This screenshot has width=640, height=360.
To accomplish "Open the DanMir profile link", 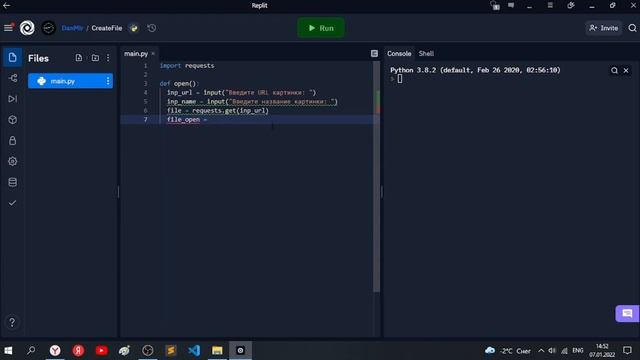I will pyautogui.click(x=72, y=28).
